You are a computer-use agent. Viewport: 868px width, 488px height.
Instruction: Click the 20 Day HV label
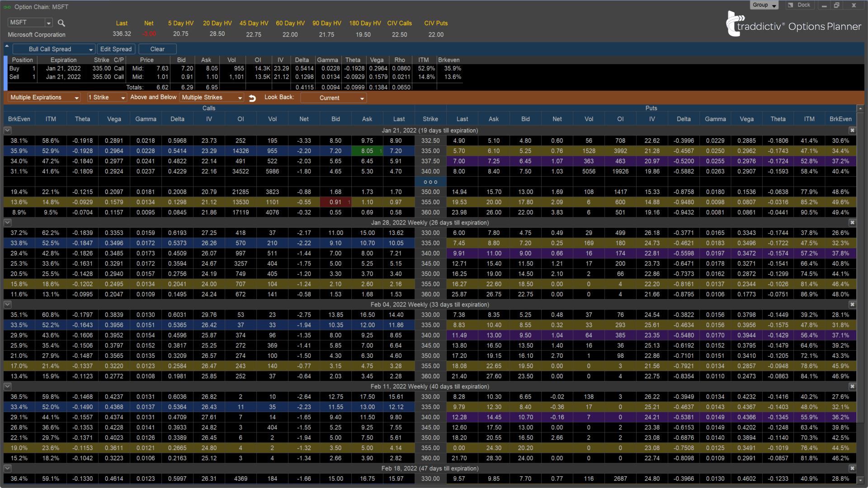click(217, 23)
